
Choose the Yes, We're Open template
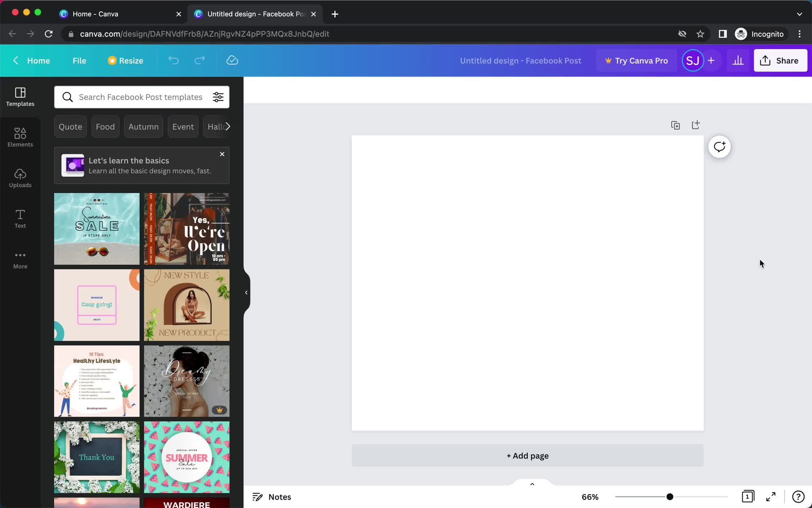click(187, 229)
